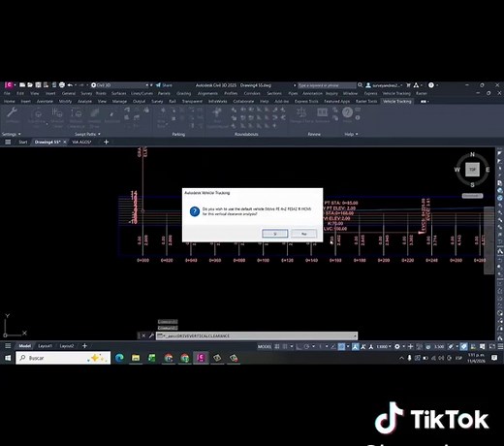The height and width of the screenshot is (446, 504).
Task: Click the Settings wrench icon in ribbon
Action: [12, 113]
